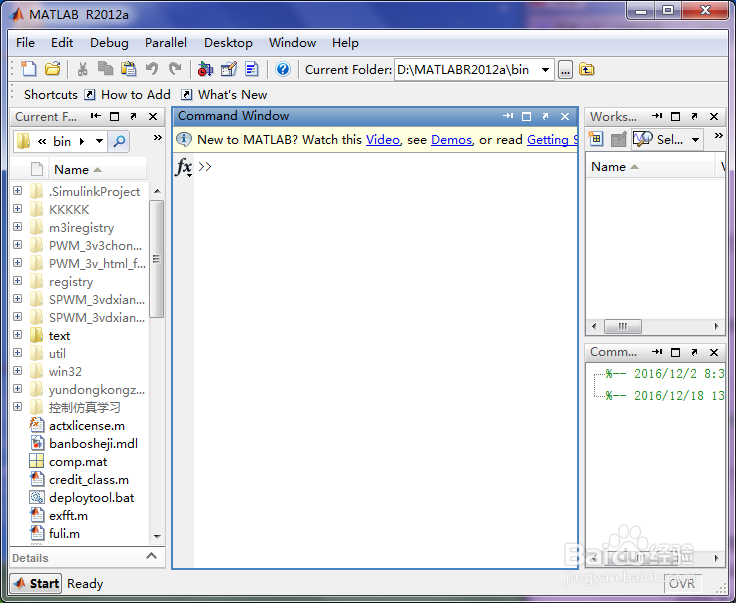
Task: Maximize the Workspace panel
Action: 675,116
